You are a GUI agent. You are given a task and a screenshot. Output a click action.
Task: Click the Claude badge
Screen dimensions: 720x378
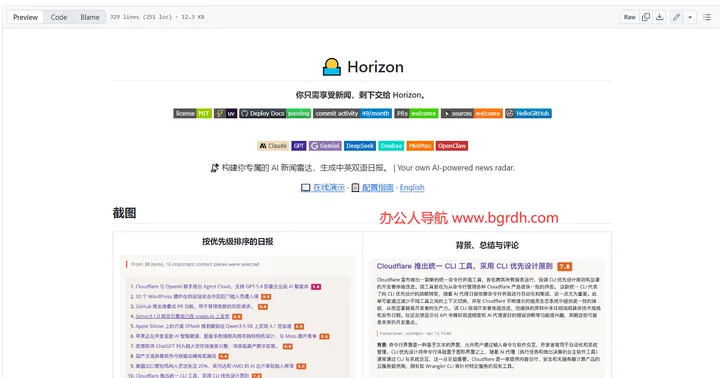[x=273, y=146]
